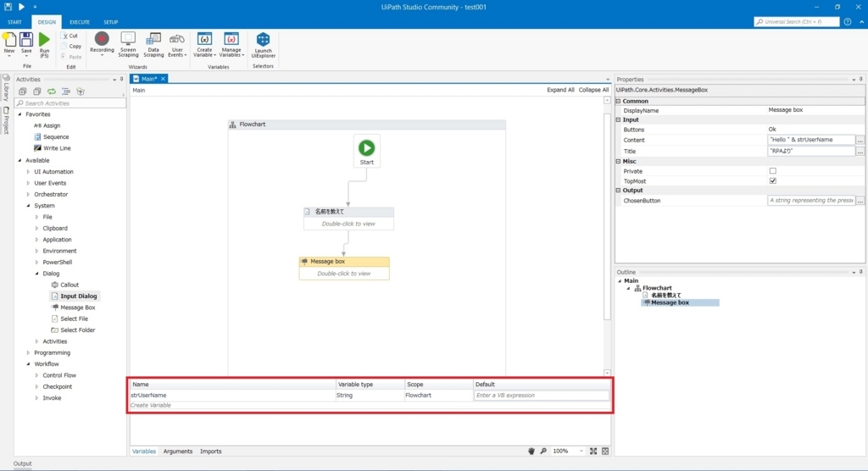Viewport: 868px width, 471px height.
Task: Open editor button for Content property
Action: point(860,140)
